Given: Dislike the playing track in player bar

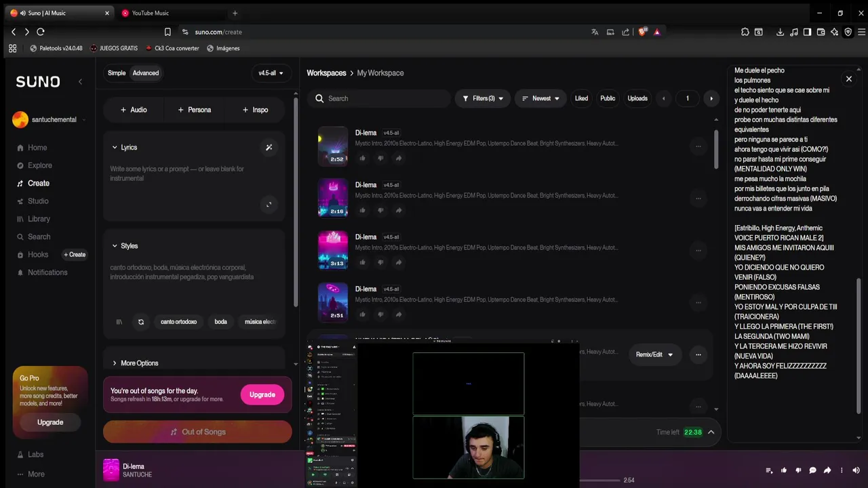Looking at the screenshot, I should coord(798,470).
